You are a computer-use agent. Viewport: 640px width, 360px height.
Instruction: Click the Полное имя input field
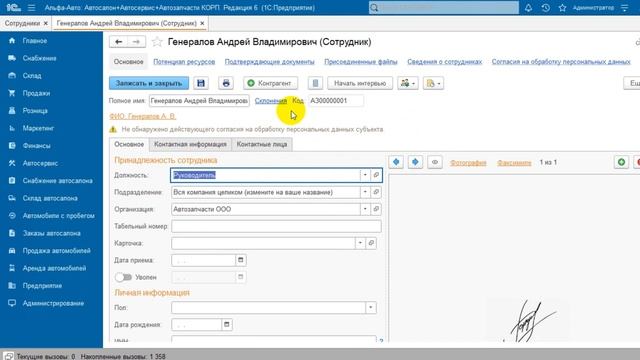(x=199, y=100)
